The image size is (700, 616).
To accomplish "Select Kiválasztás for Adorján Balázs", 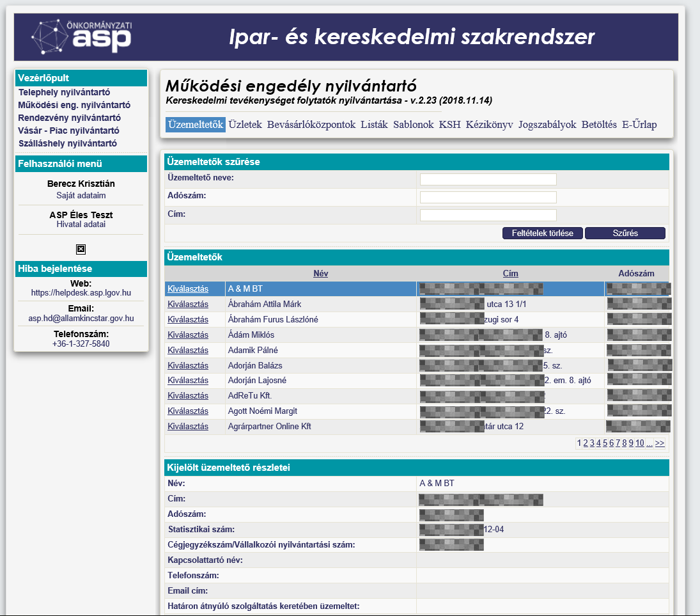I will 188,365.
